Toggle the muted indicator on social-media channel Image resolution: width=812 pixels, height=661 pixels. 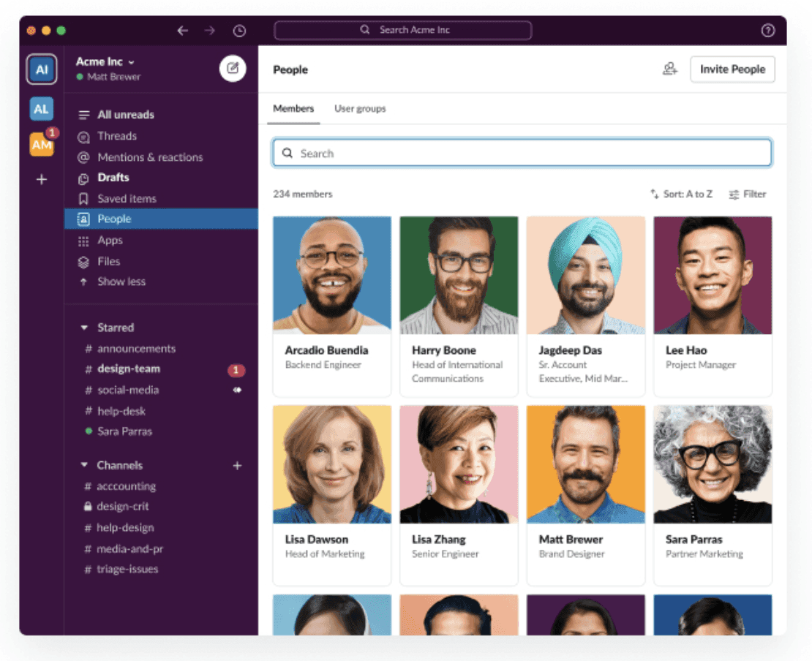236,390
